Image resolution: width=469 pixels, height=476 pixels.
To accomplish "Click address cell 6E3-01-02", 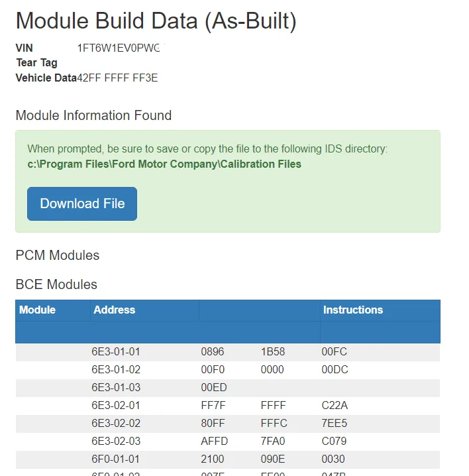I will [116, 369].
